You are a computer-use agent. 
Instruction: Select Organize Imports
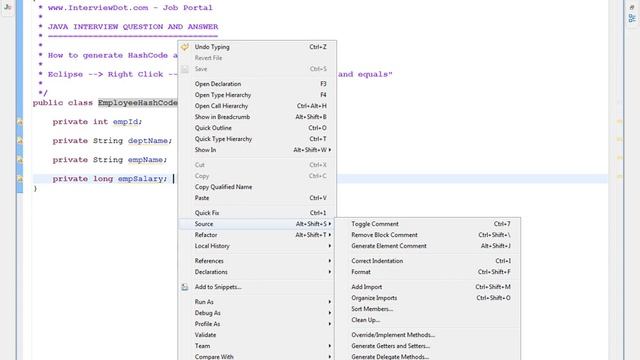(x=428, y=298)
